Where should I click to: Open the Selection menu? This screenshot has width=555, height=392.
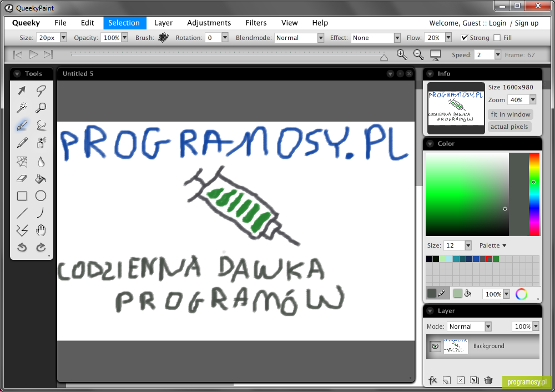tap(124, 23)
